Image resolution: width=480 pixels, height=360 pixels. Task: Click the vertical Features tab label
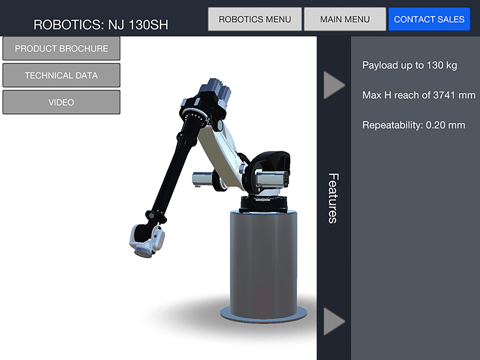click(333, 198)
